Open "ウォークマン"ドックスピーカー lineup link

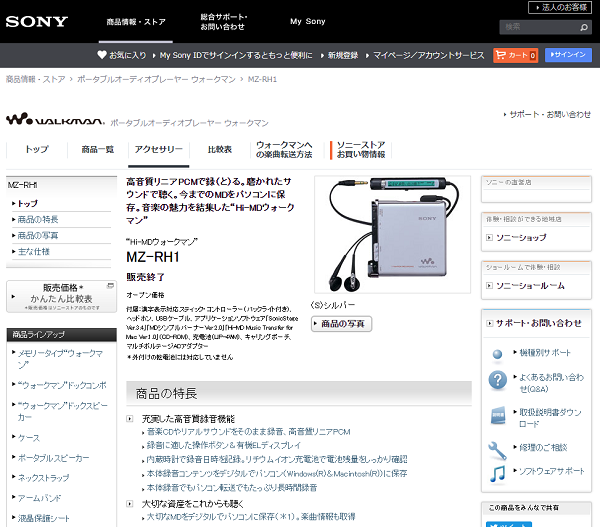coord(62,411)
